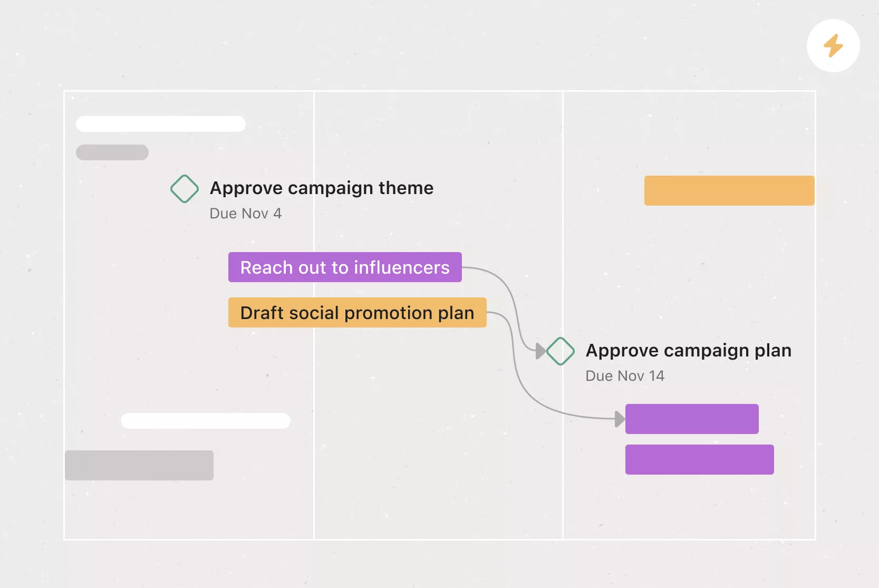879x588 pixels.
Task: Click the gray rectangular bar at bottom left
Action: 139,465
